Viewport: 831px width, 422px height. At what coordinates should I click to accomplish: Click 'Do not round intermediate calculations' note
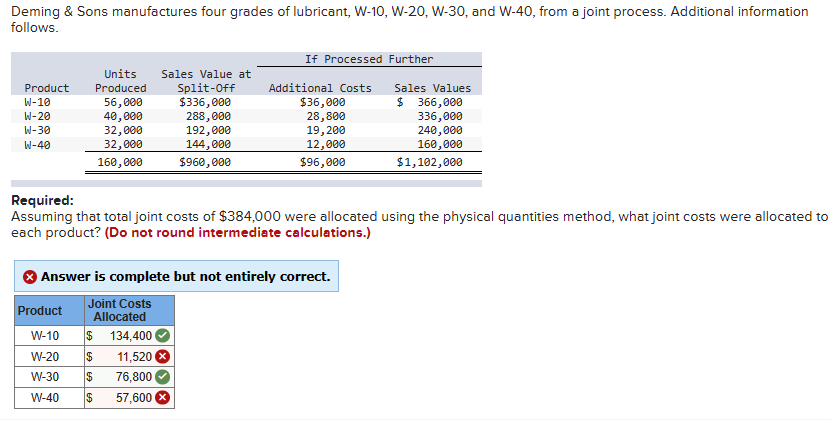(237, 233)
